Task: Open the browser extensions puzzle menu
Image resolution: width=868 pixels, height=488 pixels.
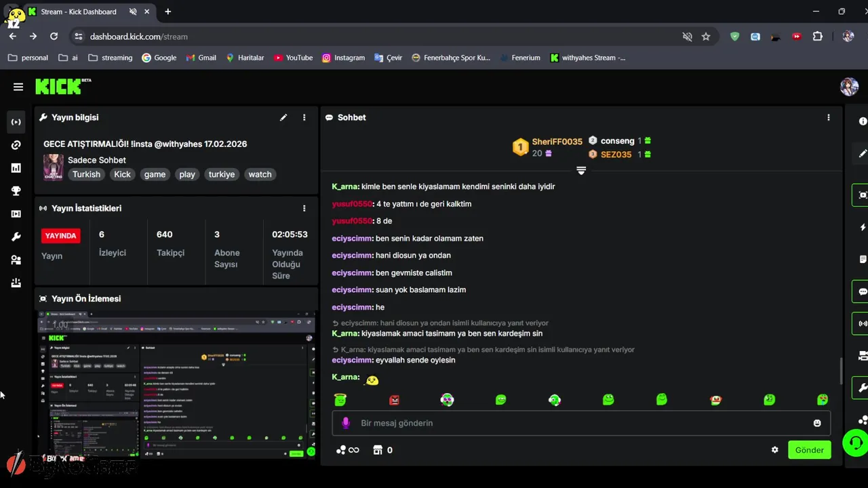Action: 817,37
